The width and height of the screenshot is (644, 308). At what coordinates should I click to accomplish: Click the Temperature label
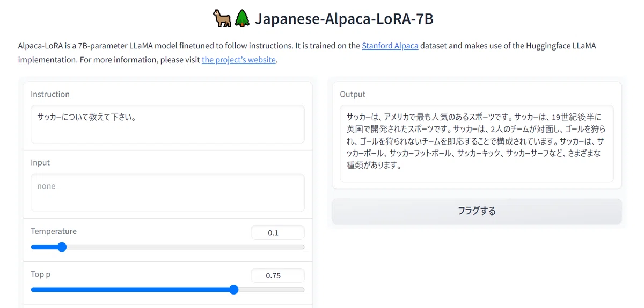click(54, 231)
